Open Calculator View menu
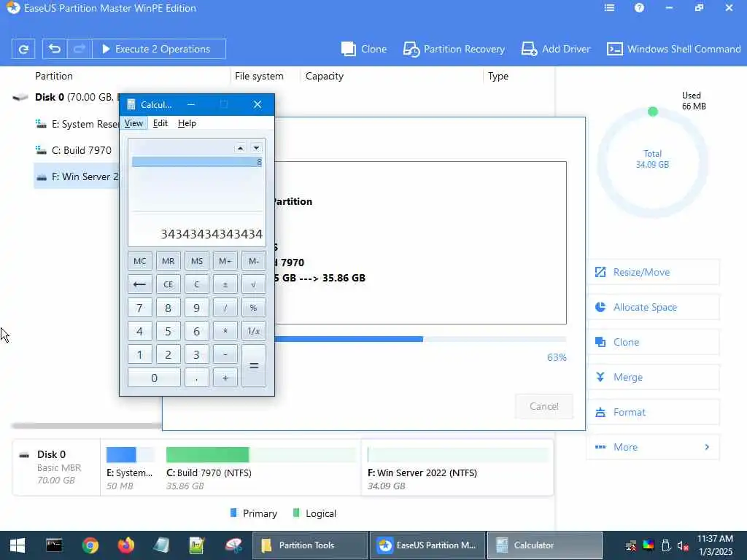The width and height of the screenshot is (747, 560). [133, 123]
